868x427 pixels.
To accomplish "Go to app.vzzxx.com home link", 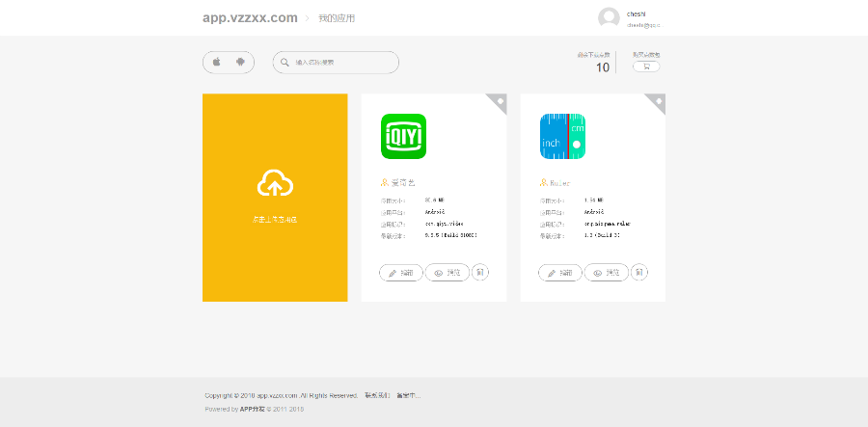I will 250,17.
